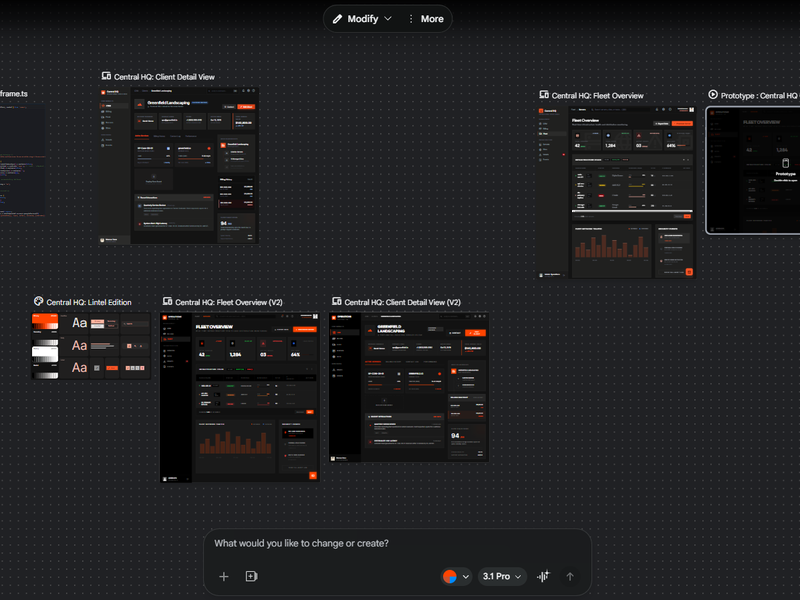Open the Modify dropdown menu
The height and width of the screenshot is (600, 800).
point(362,19)
